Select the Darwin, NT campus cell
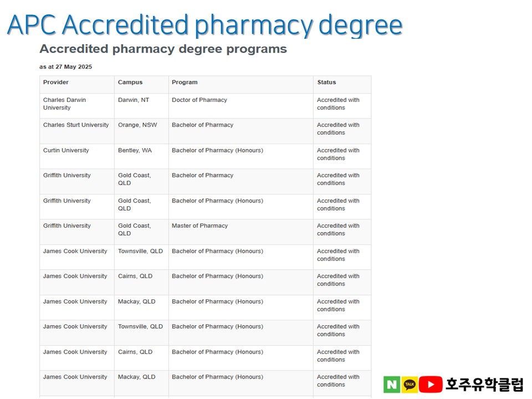This screenshot has width=532, height=399. (x=134, y=100)
